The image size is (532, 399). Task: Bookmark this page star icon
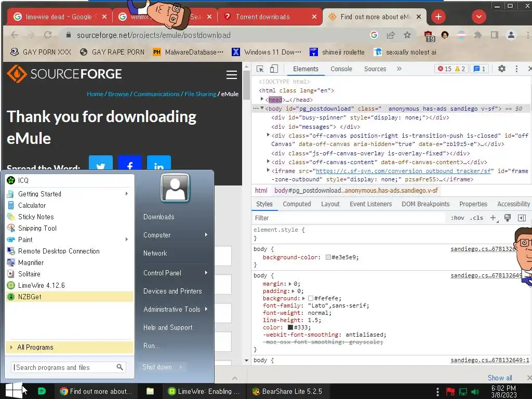coord(407,35)
